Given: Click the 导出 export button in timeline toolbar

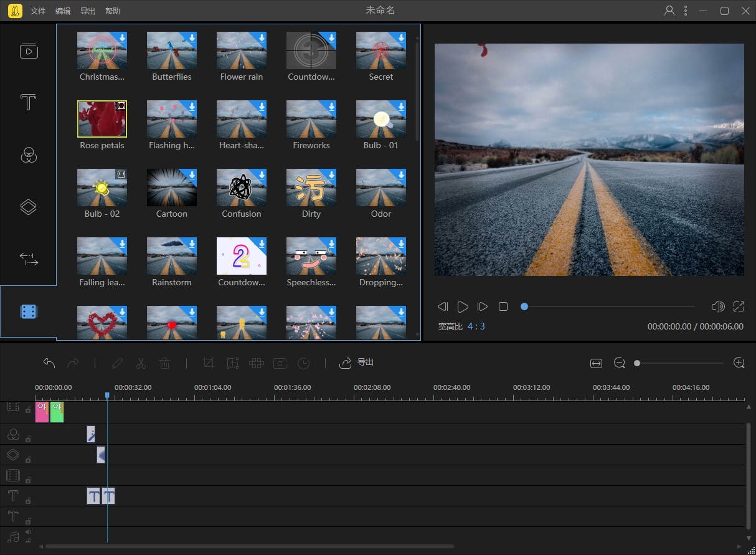Looking at the screenshot, I should [x=357, y=363].
